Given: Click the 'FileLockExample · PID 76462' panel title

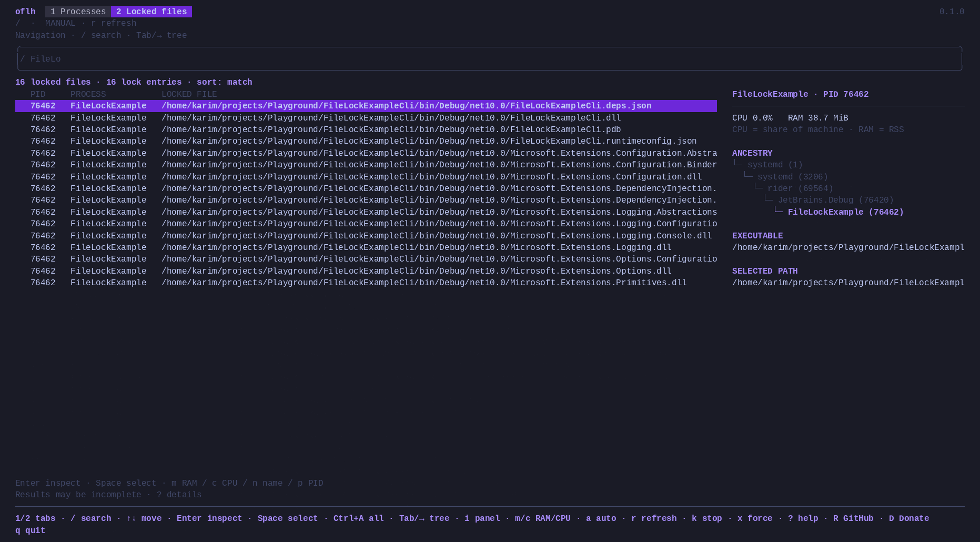Looking at the screenshot, I should pyautogui.click(x=800, y=94).
